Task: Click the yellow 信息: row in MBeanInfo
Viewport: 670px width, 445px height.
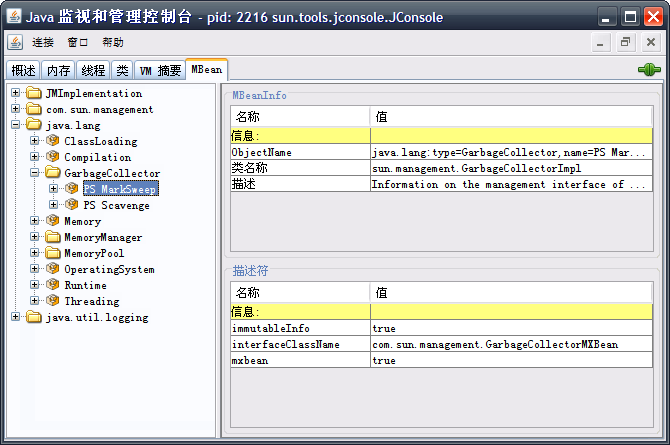Action: click(x=442, y=136)
